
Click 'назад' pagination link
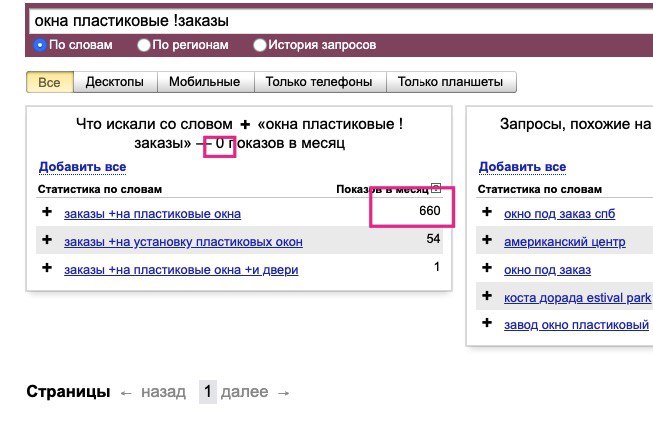click(x=163, y=392)
